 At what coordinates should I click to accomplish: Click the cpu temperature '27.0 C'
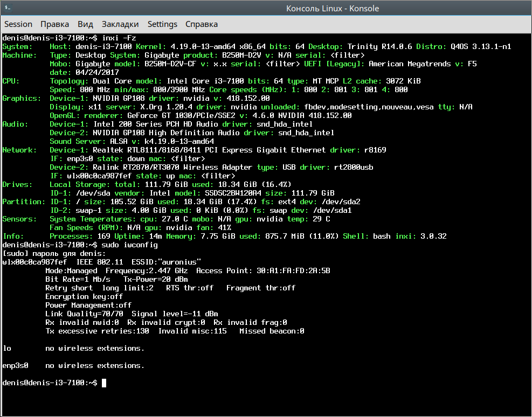175,219
